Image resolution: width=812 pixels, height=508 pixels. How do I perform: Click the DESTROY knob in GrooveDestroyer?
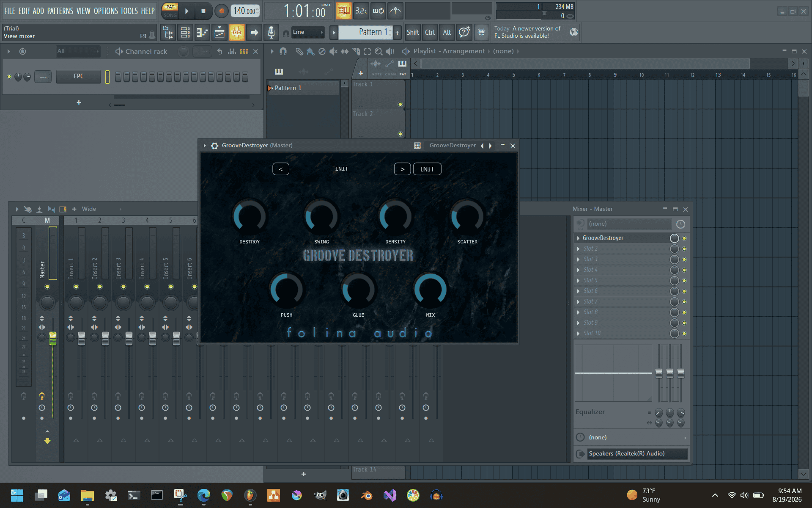click(x=250, y=217)
